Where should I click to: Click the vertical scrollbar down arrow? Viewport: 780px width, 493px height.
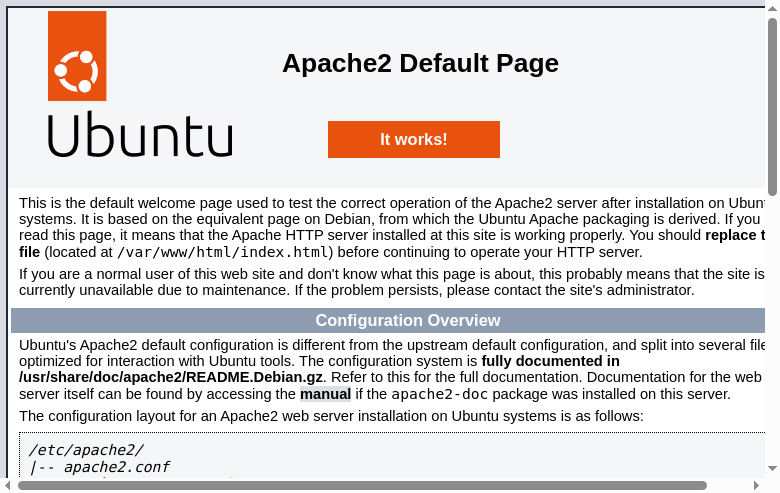pos(773,468)
